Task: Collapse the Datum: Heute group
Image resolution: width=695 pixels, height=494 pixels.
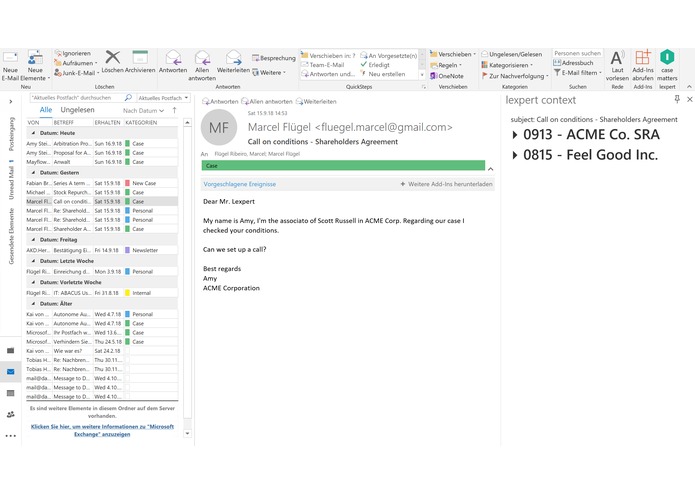Action: (33, 133)
